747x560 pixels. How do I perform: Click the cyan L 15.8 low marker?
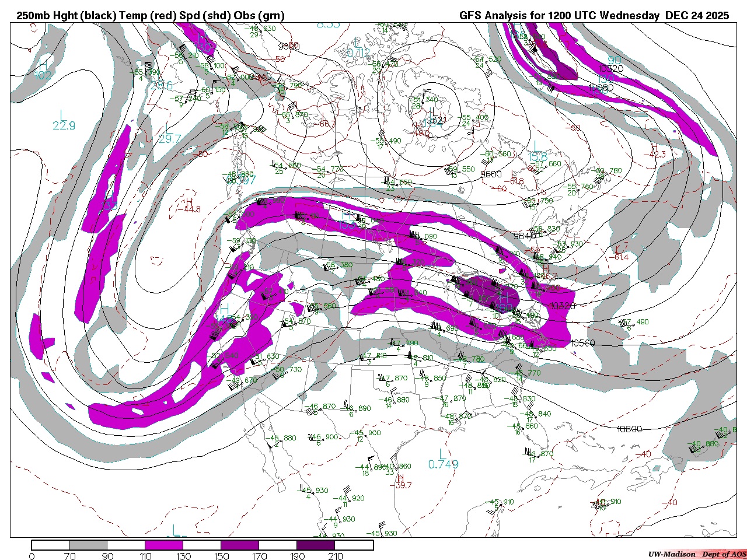click(537, 152)
